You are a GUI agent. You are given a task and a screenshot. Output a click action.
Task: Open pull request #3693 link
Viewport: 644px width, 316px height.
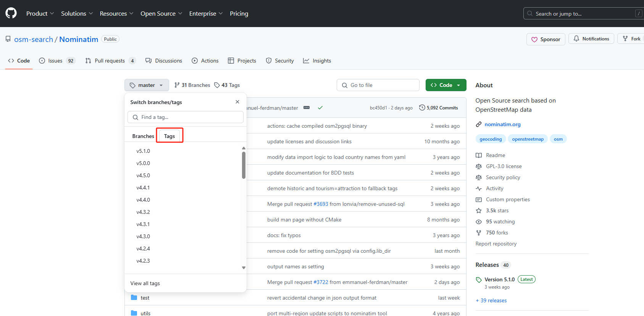click(321, 204)
